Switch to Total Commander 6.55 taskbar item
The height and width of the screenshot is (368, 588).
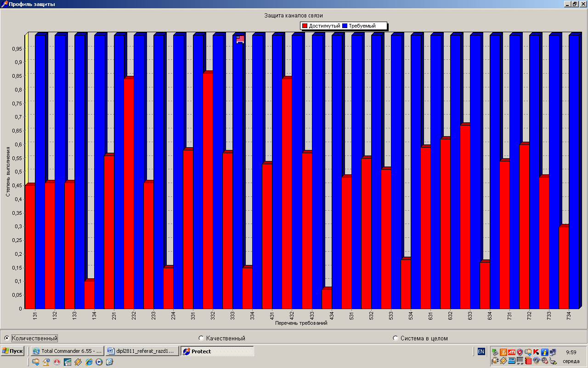pyautogui.click(x=67, y=351)
